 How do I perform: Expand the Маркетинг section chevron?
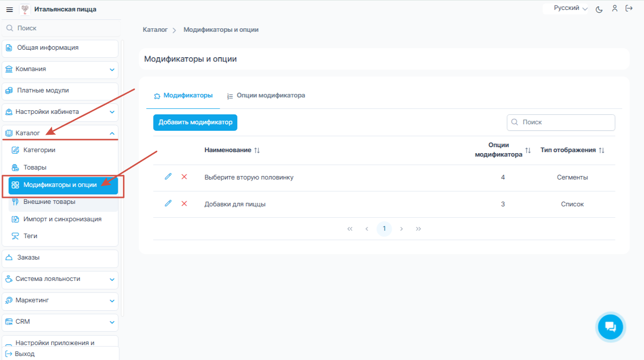(112, 301)
